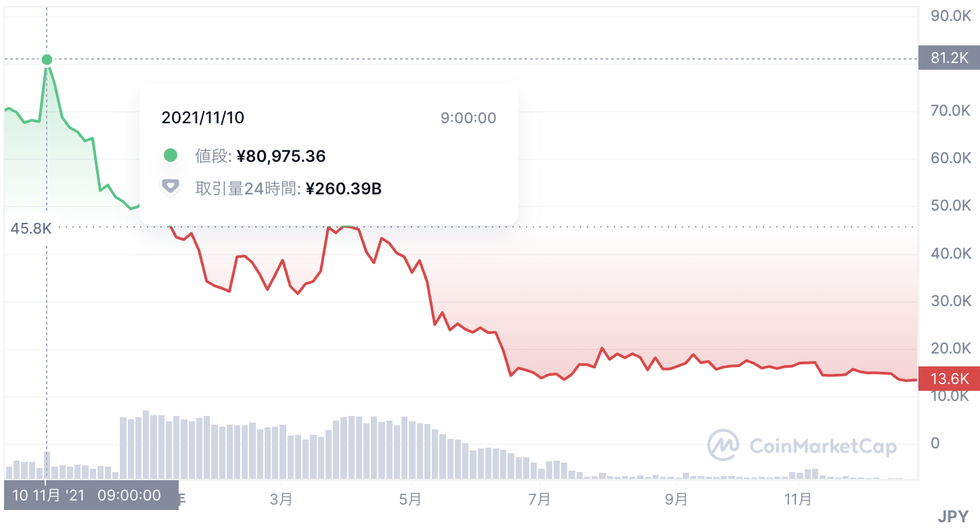Click the CoinMarketCap logo icon watermark
Image resolution: width=980 pixels, height=531 pixels.
click(723, 445)
